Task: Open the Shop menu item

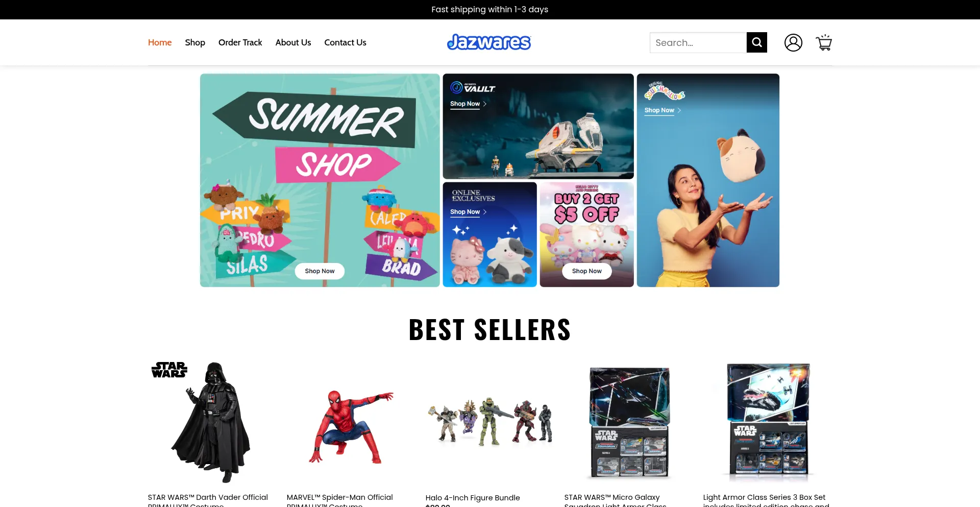Action: (x=195, y=42)
